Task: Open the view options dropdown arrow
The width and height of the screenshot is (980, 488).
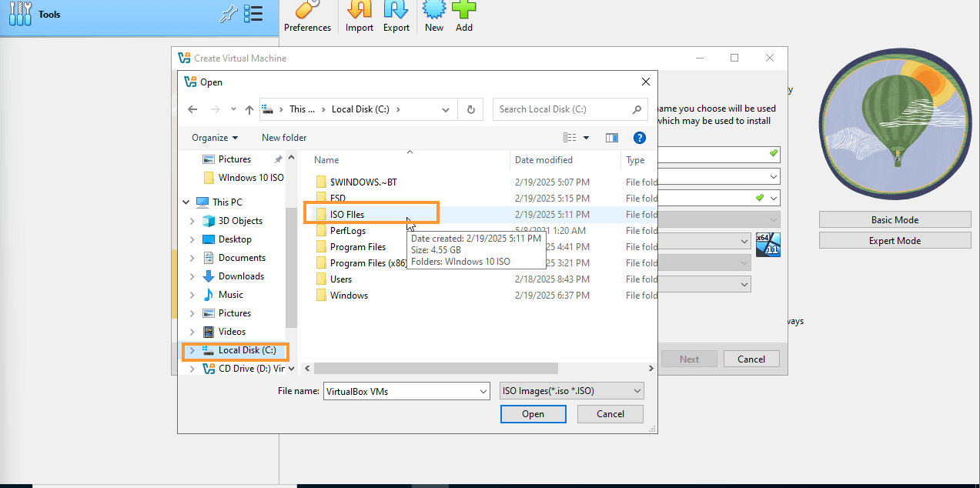Action: click(587, 138)
